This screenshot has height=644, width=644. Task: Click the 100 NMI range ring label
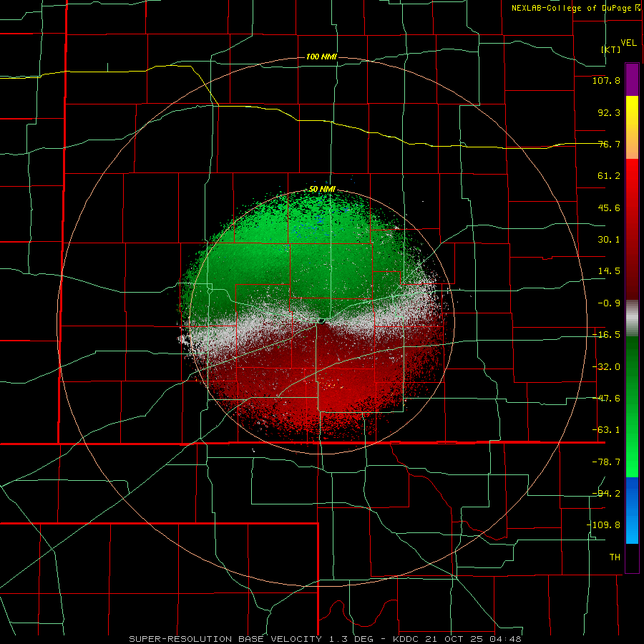321,57
